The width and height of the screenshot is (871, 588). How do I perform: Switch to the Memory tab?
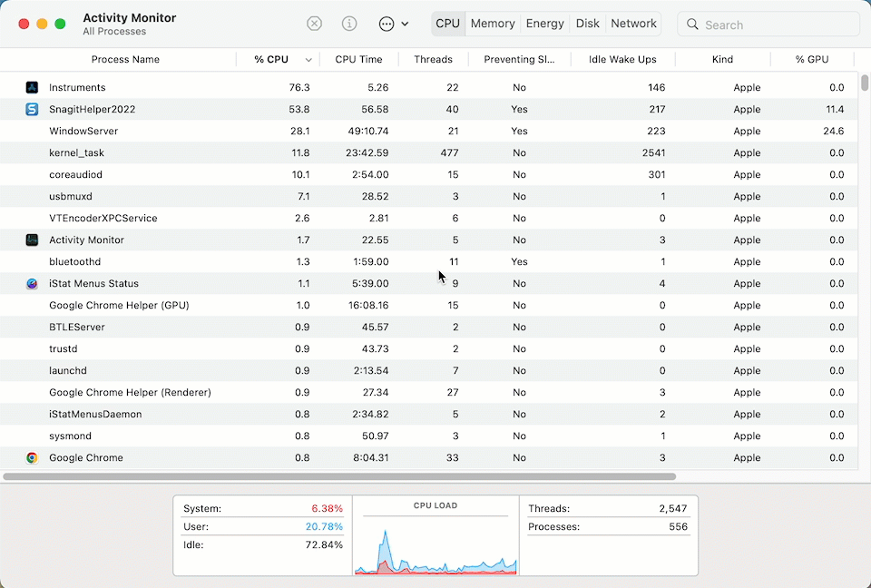pos(493,24)
